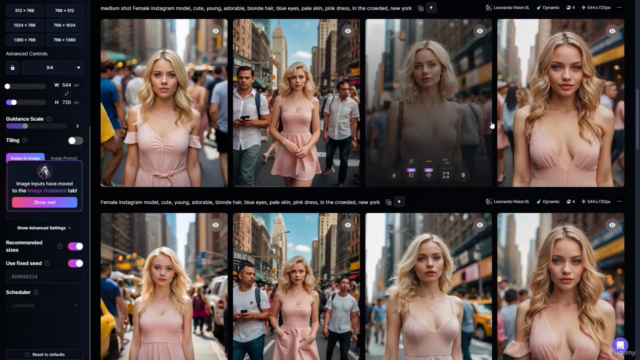Open Scheduler help info icon

click(36, 292)
